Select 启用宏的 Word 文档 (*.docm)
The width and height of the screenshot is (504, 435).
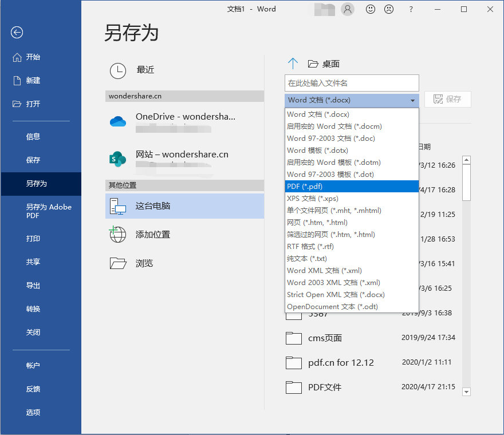(x=352, y=126)
